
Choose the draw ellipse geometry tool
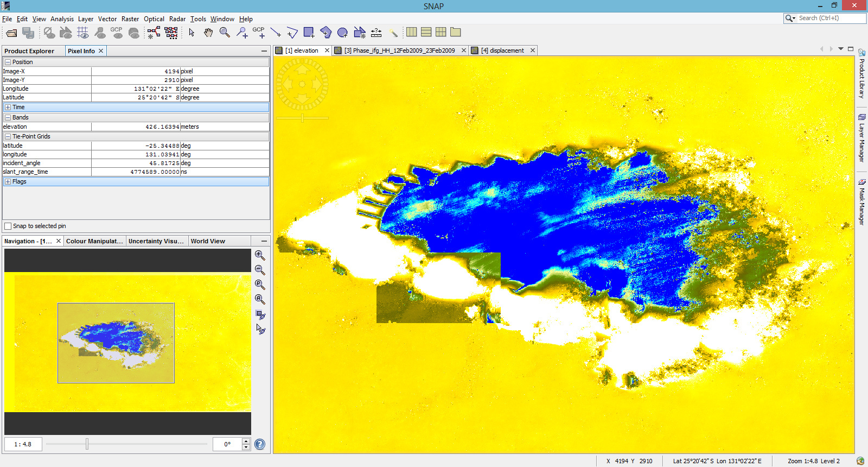click(342, 33)
